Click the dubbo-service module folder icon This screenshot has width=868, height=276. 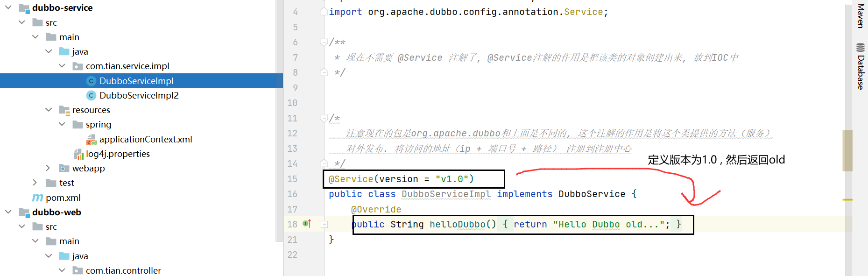pos(24,8)
